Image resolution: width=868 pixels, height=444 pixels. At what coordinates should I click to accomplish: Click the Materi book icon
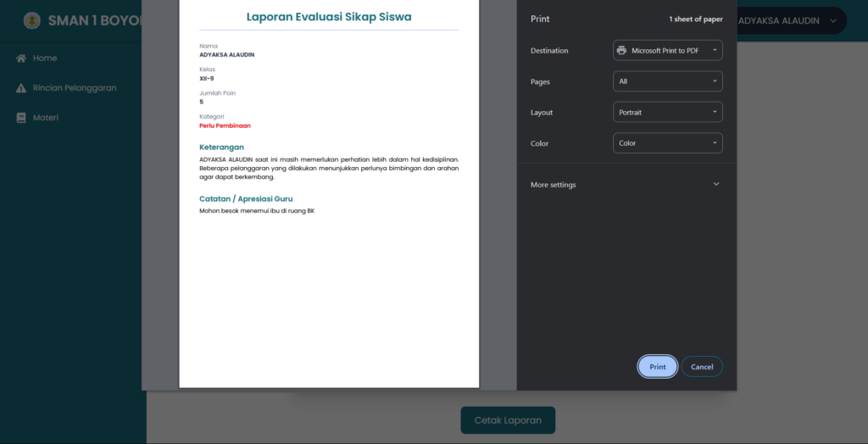(x=21, y=118)
